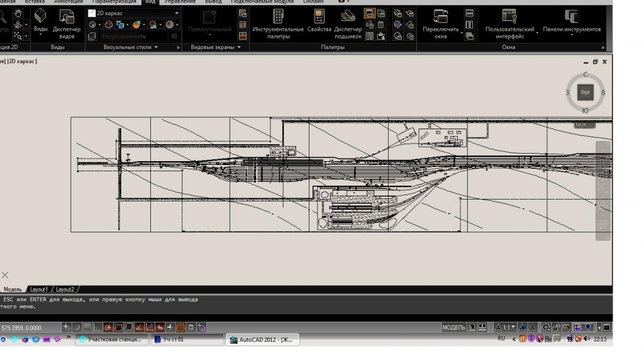
Task: Toggle Object Snap in status bar
Action: pyautogui.click(x=118, y=327)
